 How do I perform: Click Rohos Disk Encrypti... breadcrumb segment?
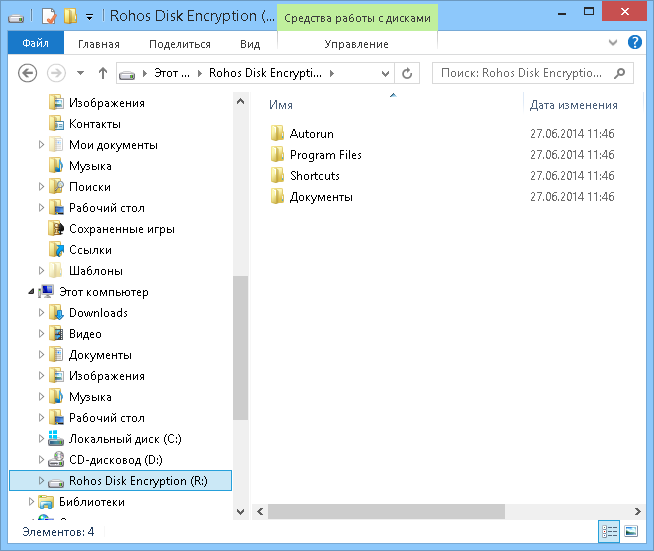pos(265,73)
